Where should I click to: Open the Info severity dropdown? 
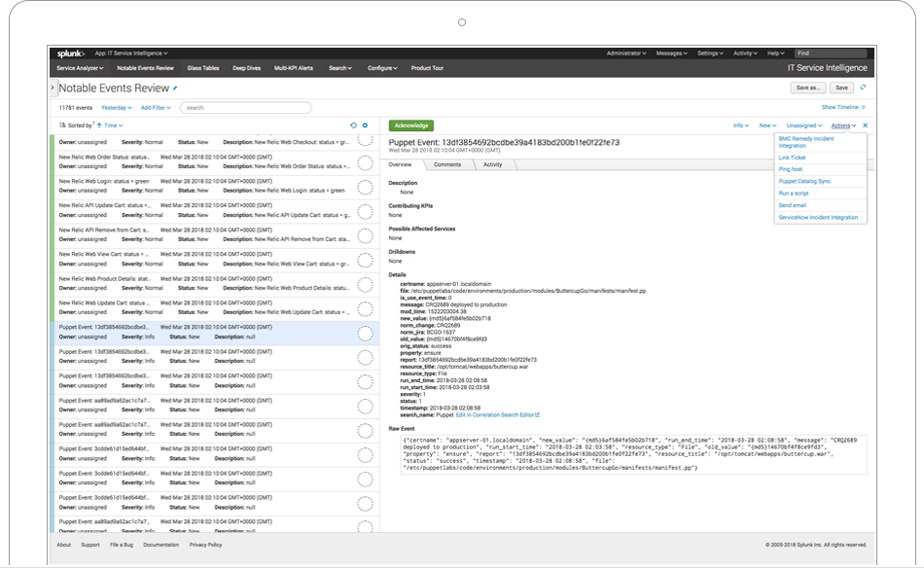tap(741, 125)
